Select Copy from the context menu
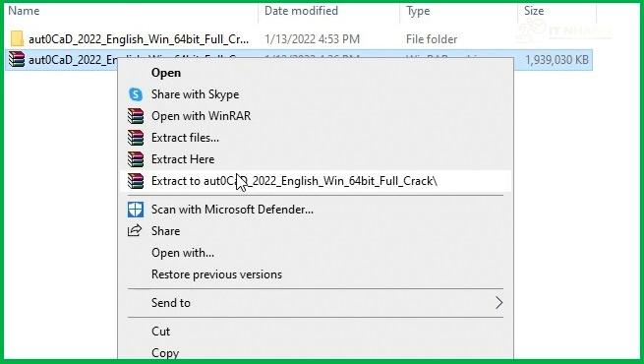 click(x=165, y=353)
